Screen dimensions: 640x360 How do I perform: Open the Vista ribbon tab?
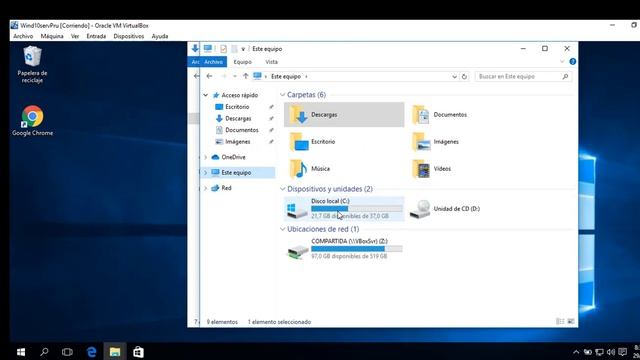(271, 62)
